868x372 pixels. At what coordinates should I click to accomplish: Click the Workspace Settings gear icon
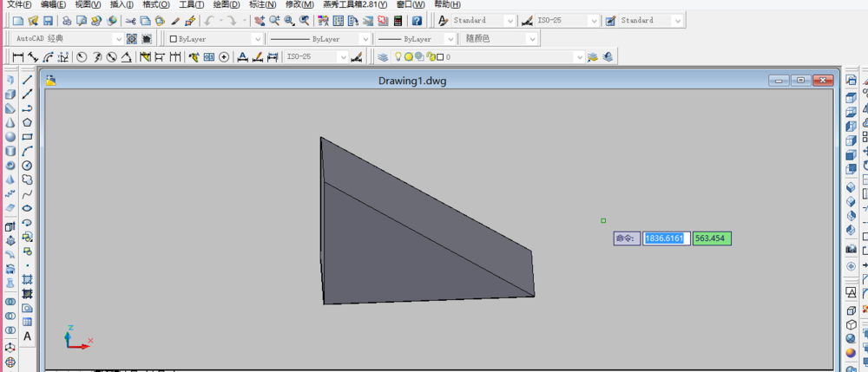click(132, 39)
